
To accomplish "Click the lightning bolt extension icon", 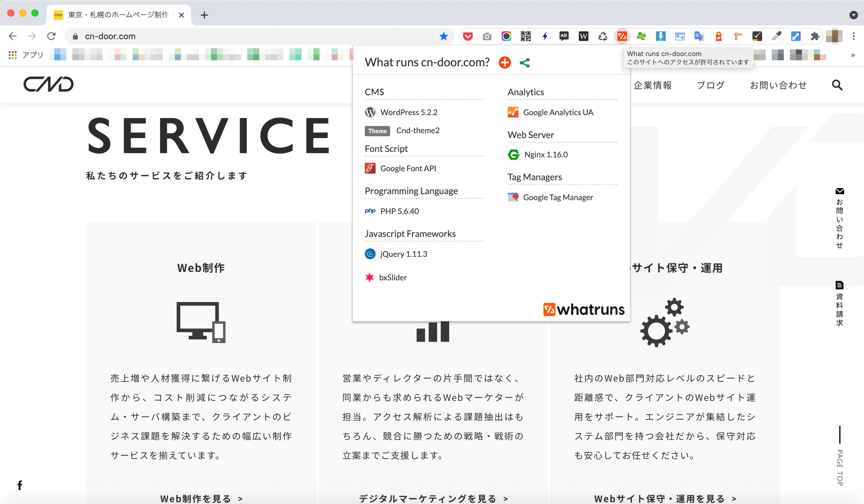I will click(x=545, y=36).
